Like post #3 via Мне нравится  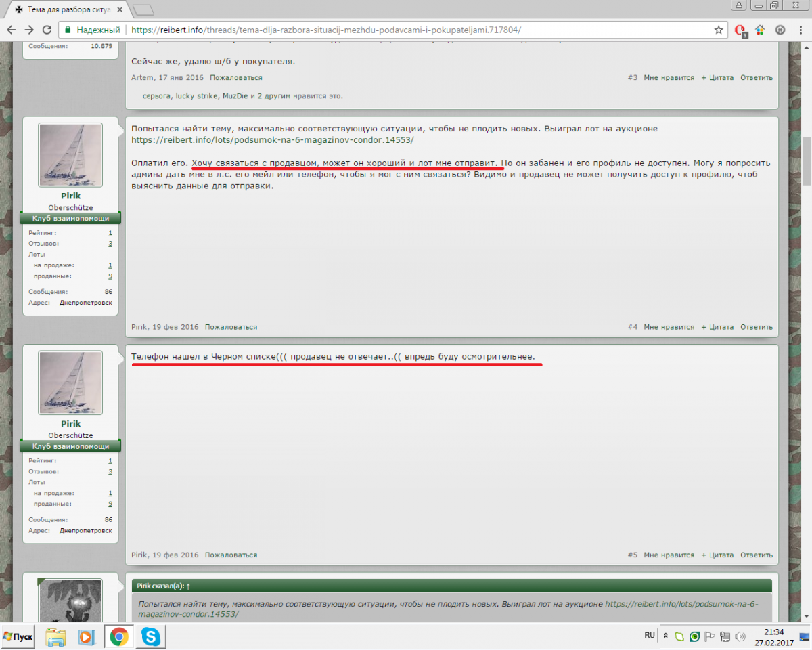coord(669,78)
